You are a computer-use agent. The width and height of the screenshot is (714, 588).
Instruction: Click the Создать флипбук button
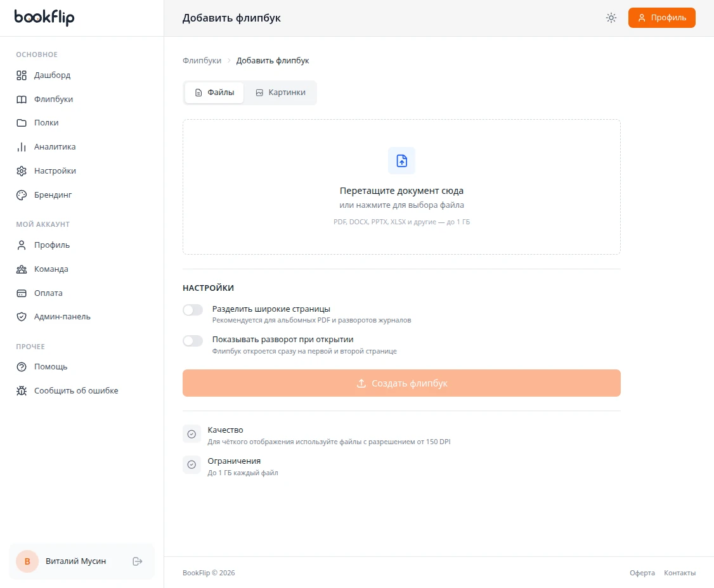tap(401, 383)
